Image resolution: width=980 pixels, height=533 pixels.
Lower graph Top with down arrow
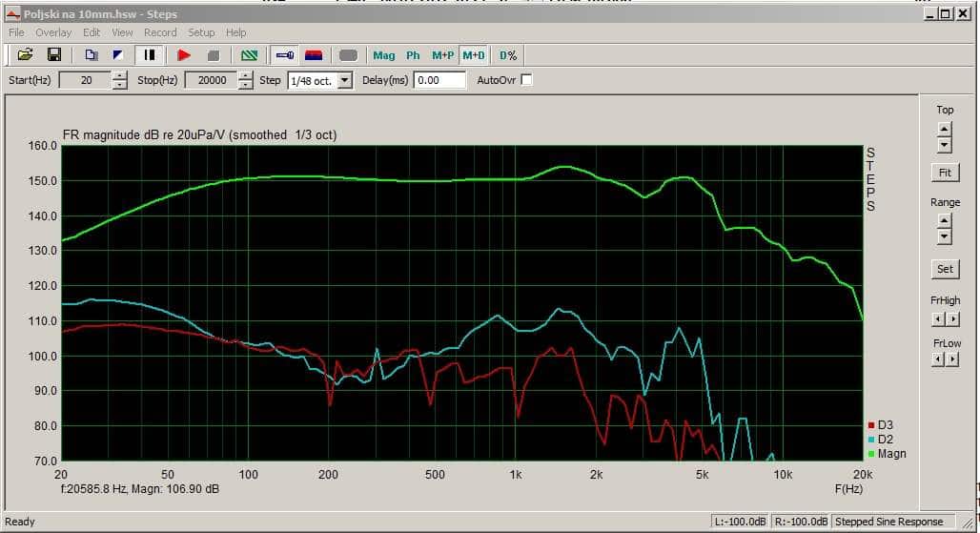pyautogui.click(x=945, y=145)
